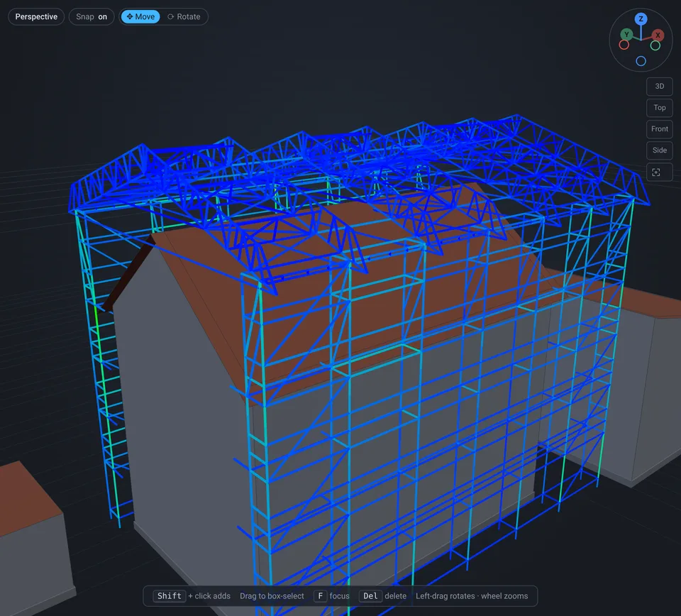Screen dimensions: 681x616
Task: Click the Del delete key hint
Action: click(x=370, y=596)
